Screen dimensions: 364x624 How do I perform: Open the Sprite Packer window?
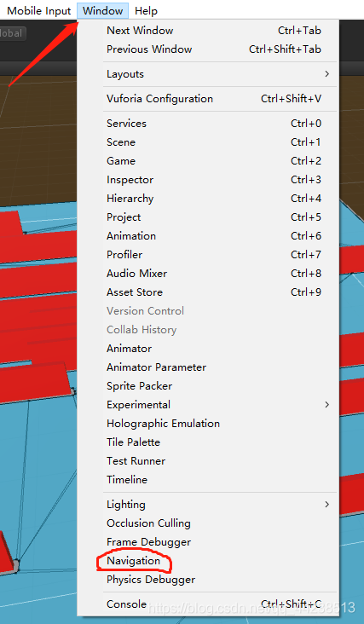pos(208,385)
